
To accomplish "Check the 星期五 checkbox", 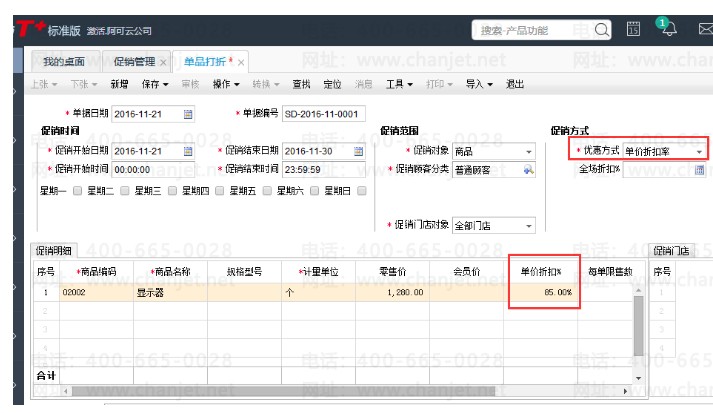I will point(267,191).
